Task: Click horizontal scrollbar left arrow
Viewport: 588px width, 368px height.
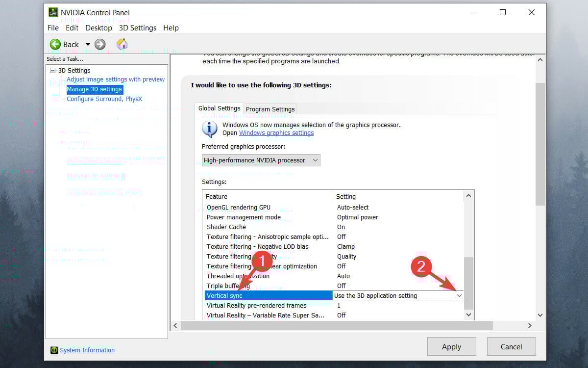Action: coord(175,325)
